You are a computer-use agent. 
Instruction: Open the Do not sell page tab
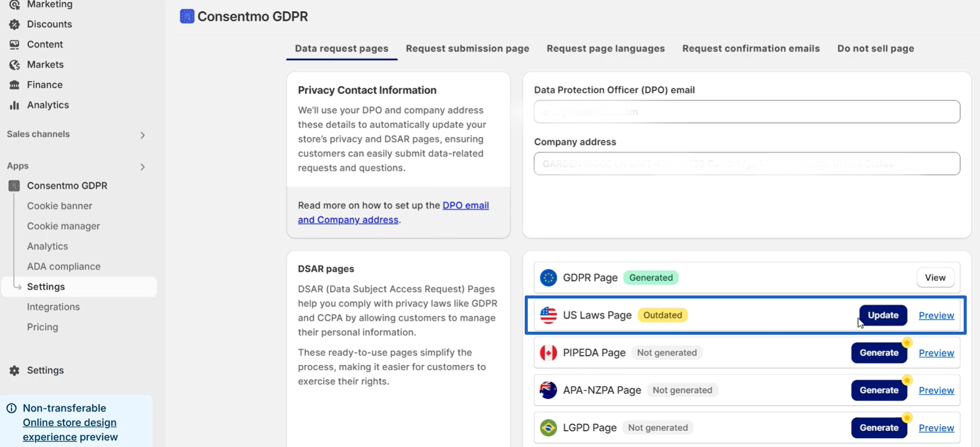click(x=876, y=48)
